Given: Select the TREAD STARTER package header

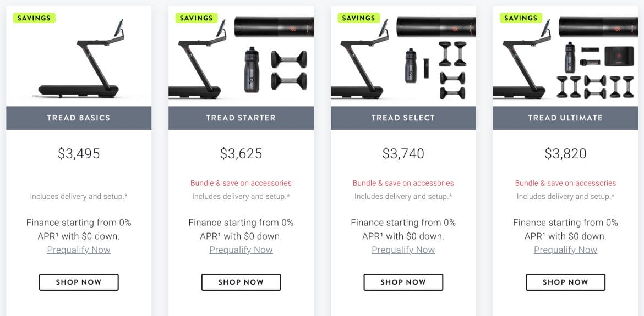Looking at the screenshot, I should (x=241, y=118).
